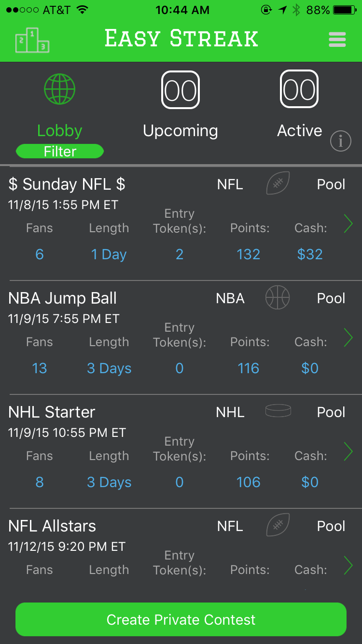This screenshot has height=644, width=362.
Task: Expand the NBA Jump Ball contest arrow
Action: (x=348, y=337)
